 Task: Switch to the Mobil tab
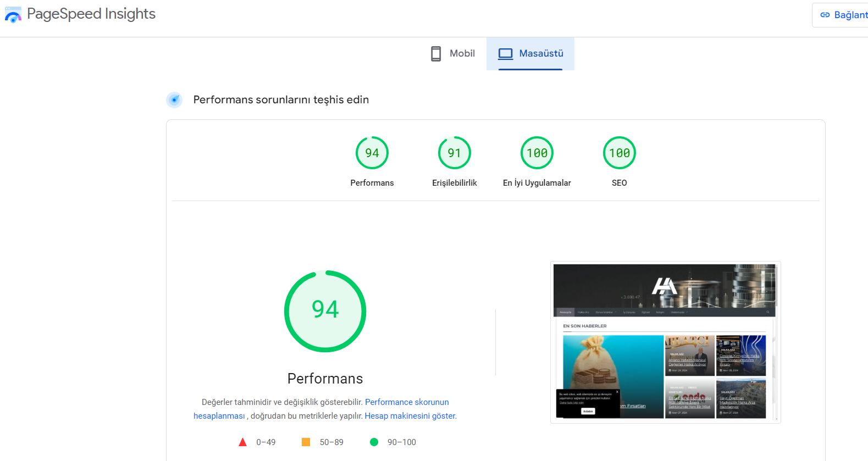[452, 53]
